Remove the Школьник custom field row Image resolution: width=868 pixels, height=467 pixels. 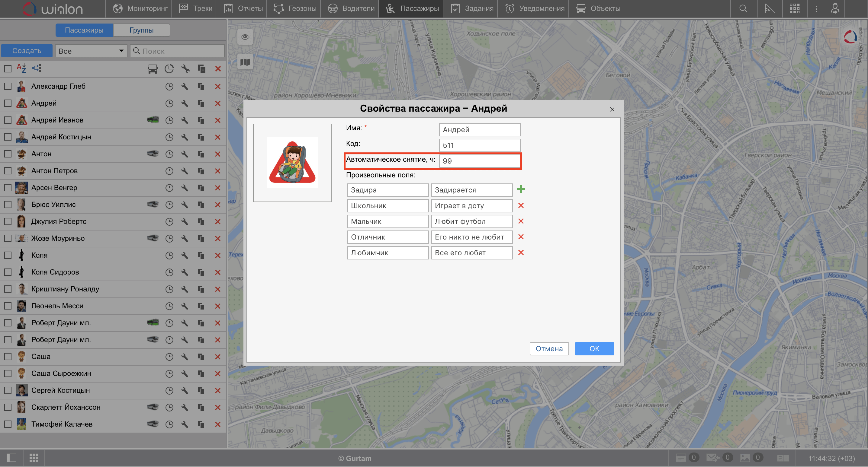point(521,205)
